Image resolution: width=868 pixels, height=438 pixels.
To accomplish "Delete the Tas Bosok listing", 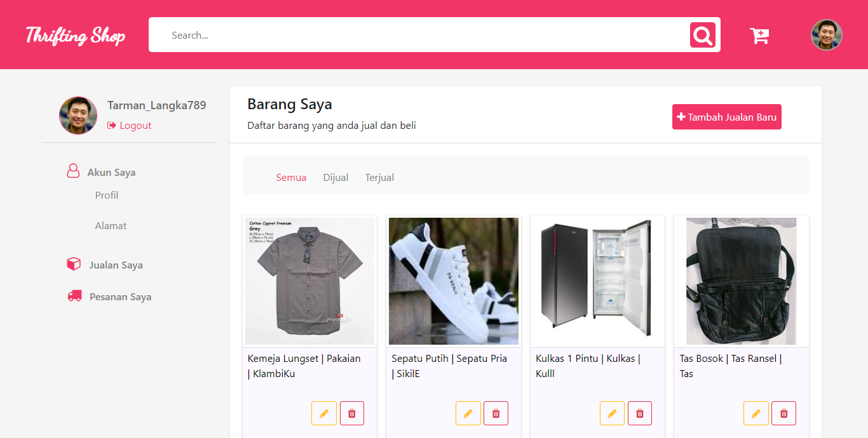I will (783, 413).
